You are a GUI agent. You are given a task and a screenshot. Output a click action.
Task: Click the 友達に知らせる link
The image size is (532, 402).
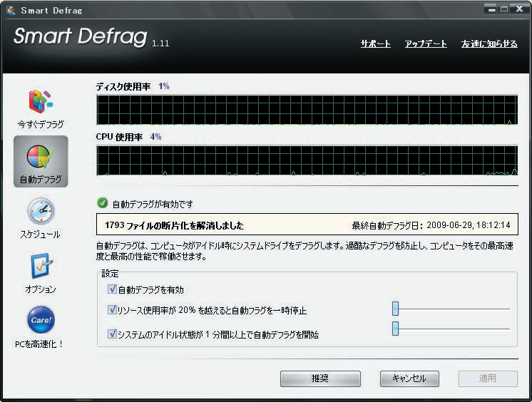pyautogui.click(x=489, y=43)
